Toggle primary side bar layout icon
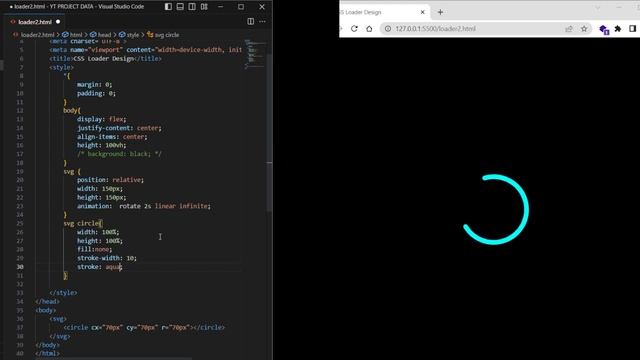640x360 pixels. point(168,7)
